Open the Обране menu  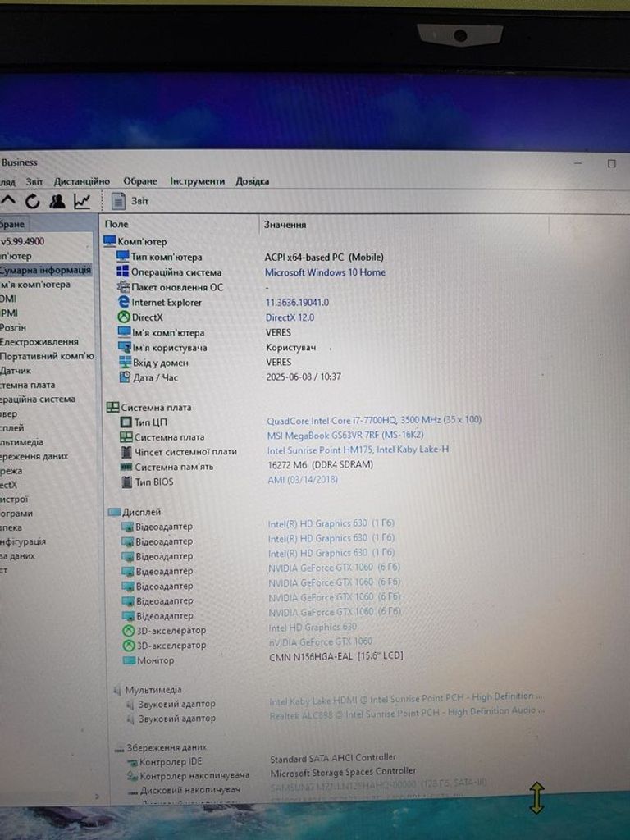140,181
